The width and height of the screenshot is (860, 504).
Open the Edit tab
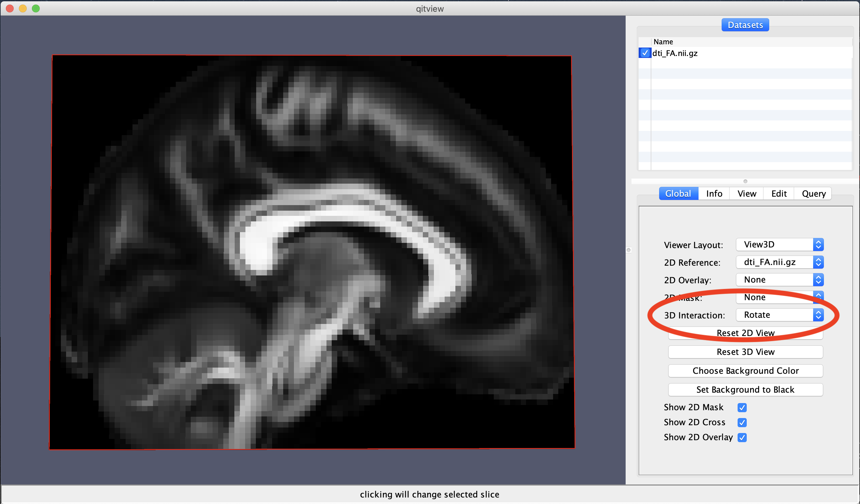(779, 193)
